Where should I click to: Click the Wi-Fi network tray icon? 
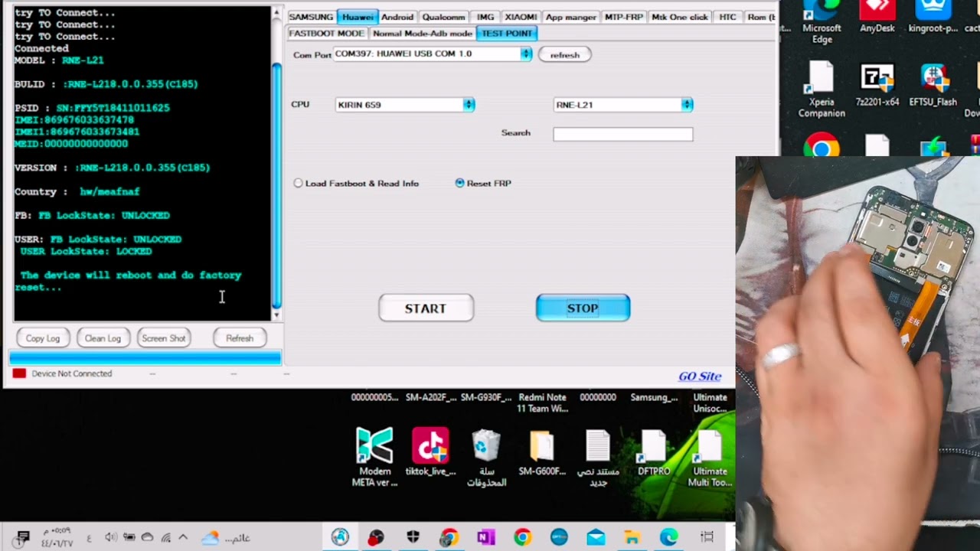click(x=165, y=538)
